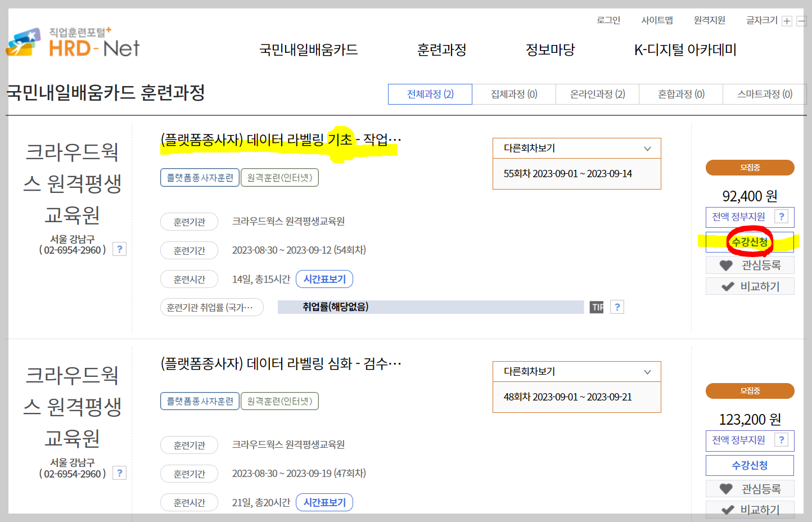Expand 다른회차보기 dropdown for 48회차 course
Screen dimensions: 812x522
[577, 372]
